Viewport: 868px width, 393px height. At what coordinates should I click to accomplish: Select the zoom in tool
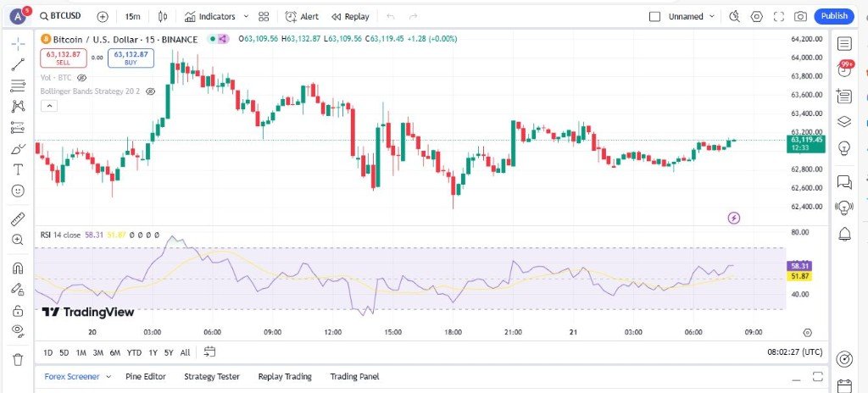(x=19, y=241)
